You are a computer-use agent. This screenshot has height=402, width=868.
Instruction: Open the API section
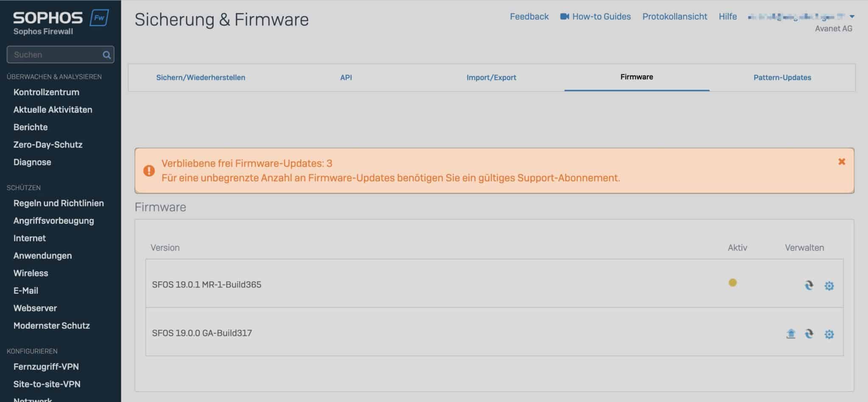pos(346,78)
